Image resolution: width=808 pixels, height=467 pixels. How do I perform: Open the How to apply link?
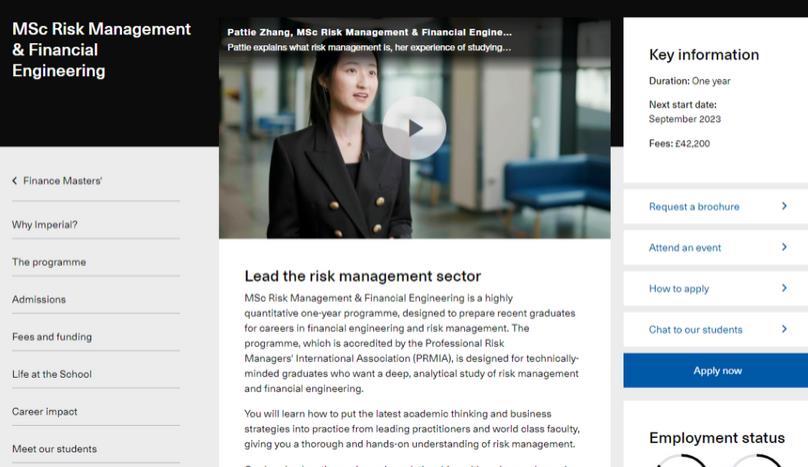click(x=679, y=289)
